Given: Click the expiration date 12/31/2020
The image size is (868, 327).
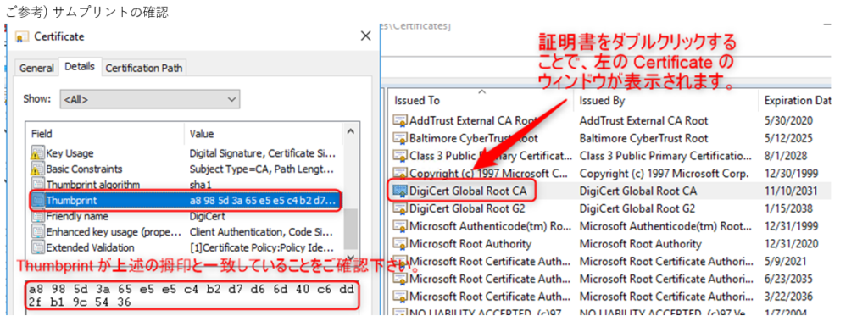Looking at the screenshot, I should [x=790, y=244].
